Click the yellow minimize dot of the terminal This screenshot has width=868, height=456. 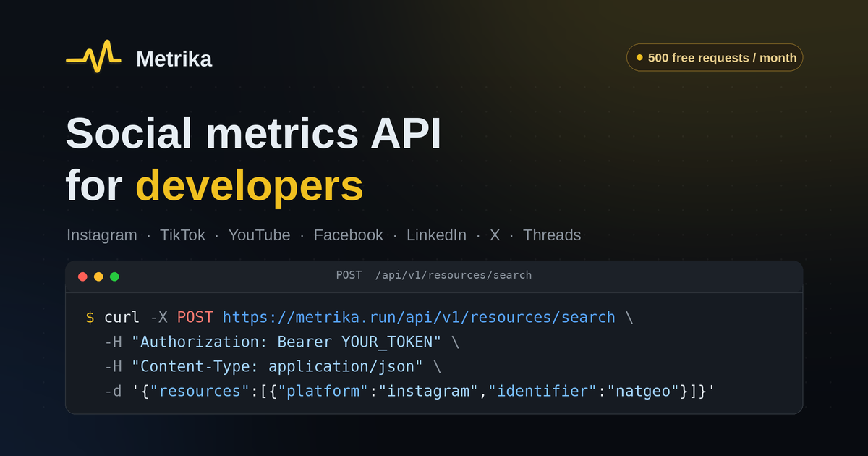98,276
